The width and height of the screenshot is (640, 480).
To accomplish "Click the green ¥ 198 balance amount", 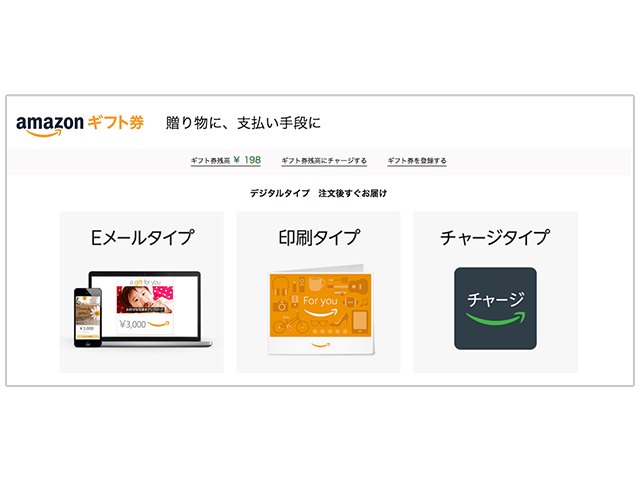I will coord(247,160).
